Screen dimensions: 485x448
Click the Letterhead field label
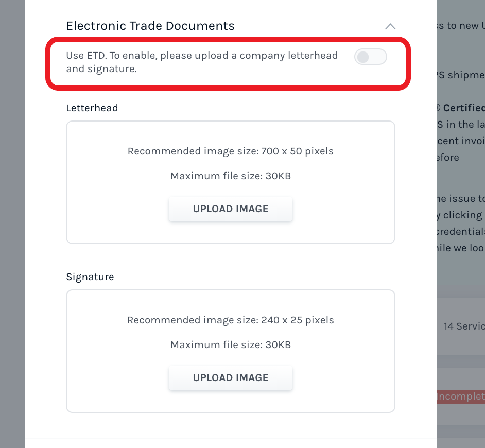pos(92,108)
